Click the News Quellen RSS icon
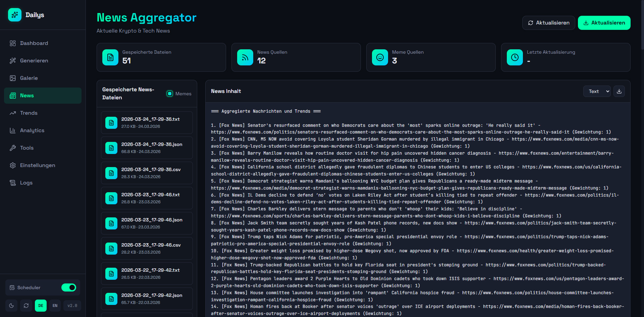 (245, 57)
